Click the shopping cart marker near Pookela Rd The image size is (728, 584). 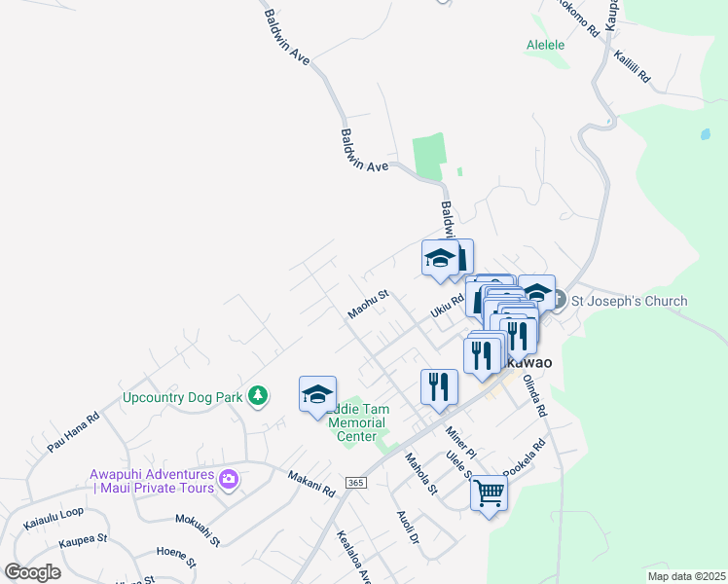tap(489, 494)
